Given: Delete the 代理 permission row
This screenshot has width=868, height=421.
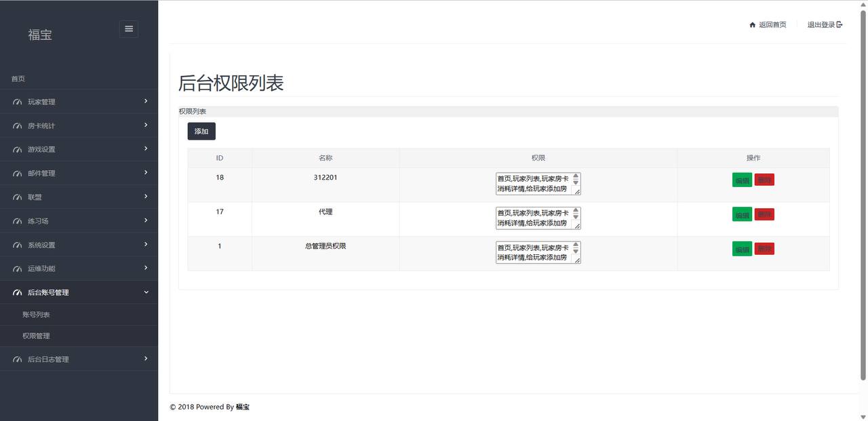Looking at the screenshot, I should coord(764,214).
